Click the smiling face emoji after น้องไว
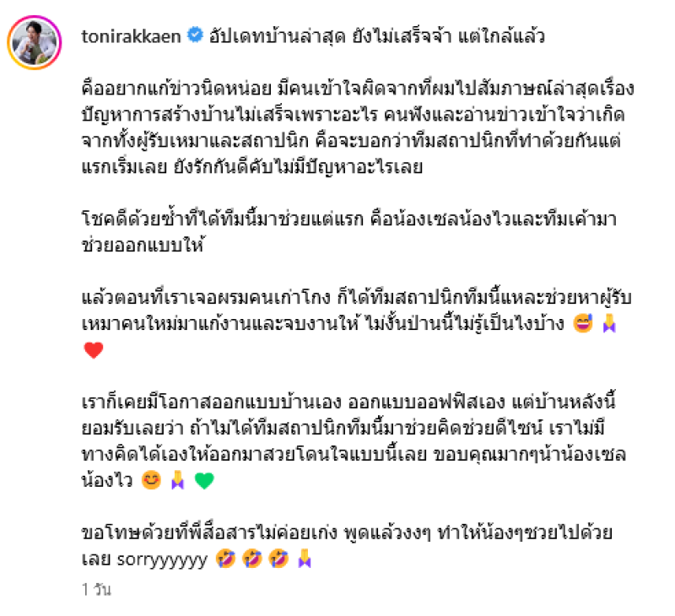Screen dimensions: 675x616 [151, 480]
